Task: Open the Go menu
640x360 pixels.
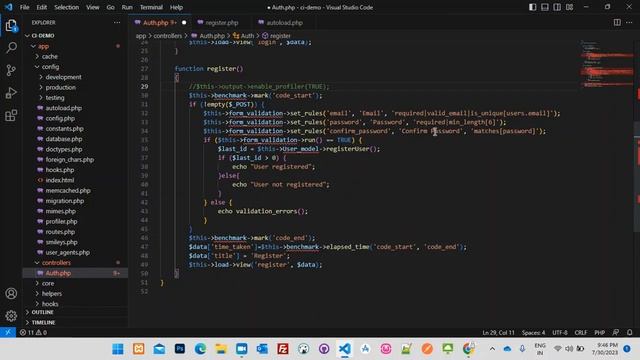Action: (111, 7)
